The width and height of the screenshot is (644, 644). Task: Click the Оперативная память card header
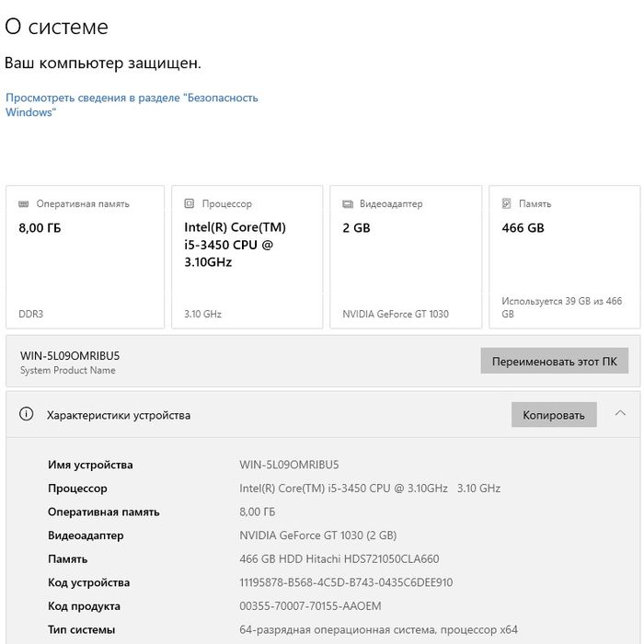click(x=83, y=203)
